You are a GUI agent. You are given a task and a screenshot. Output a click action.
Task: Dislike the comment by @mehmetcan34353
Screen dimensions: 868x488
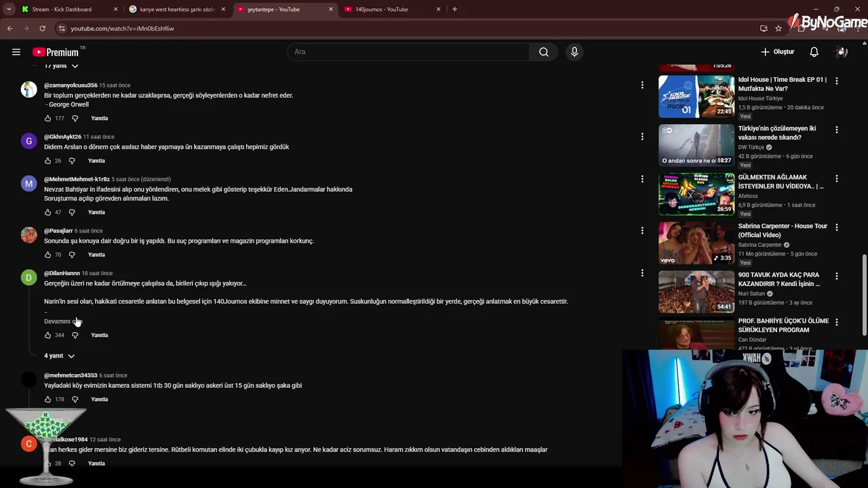(x=75, y=399)
